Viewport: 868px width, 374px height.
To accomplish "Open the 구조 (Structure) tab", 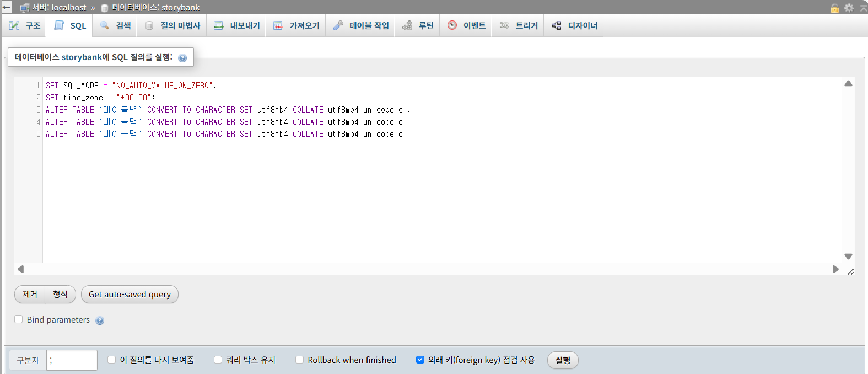I will point(25,26).
